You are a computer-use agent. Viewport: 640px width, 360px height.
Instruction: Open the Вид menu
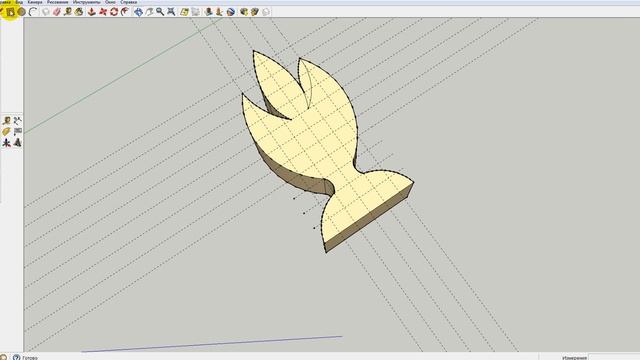pos(19,2)
